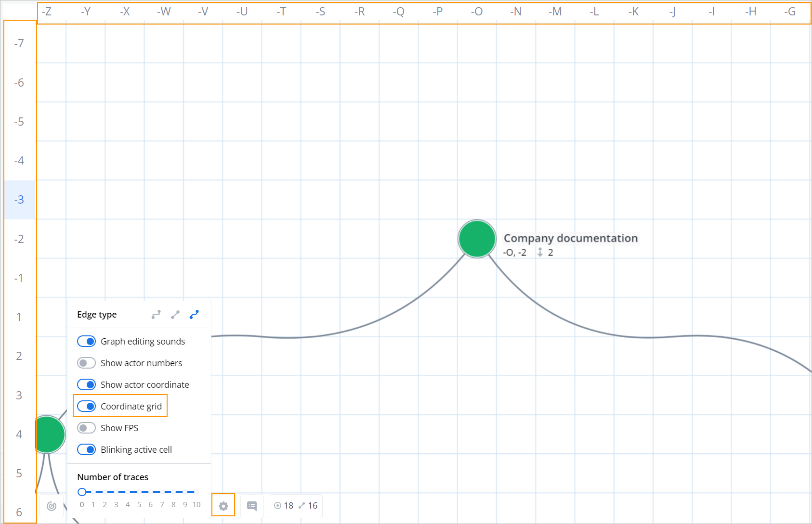Select column header -G
Viewport: 812px width, 524px height.
coord(790,12)
